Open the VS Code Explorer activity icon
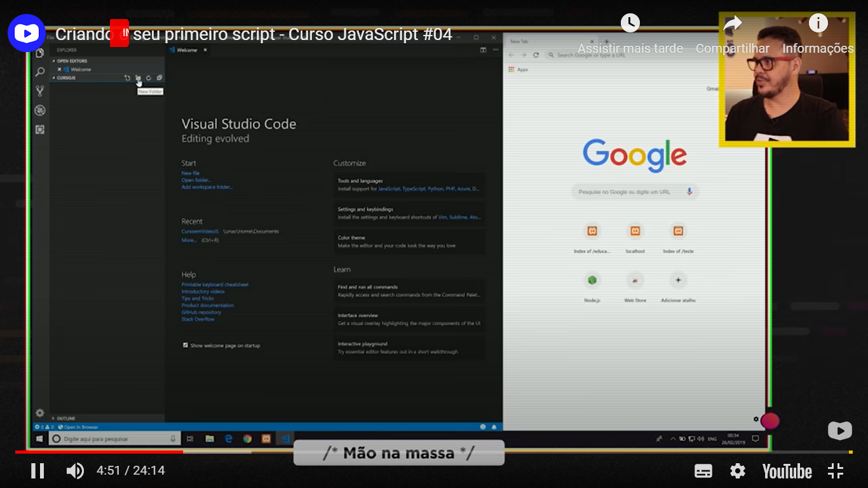Viewport: 868px width, 488px height. 40,53
